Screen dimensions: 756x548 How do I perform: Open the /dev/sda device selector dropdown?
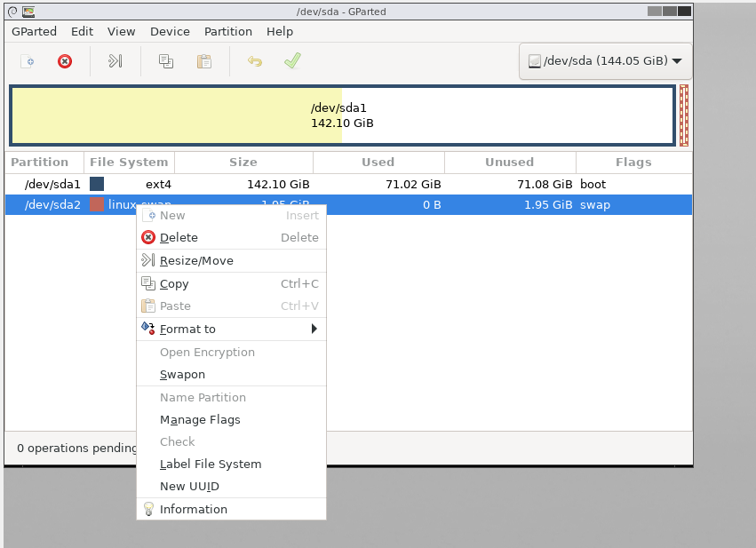pyautogui.click(x=604, y=60)
